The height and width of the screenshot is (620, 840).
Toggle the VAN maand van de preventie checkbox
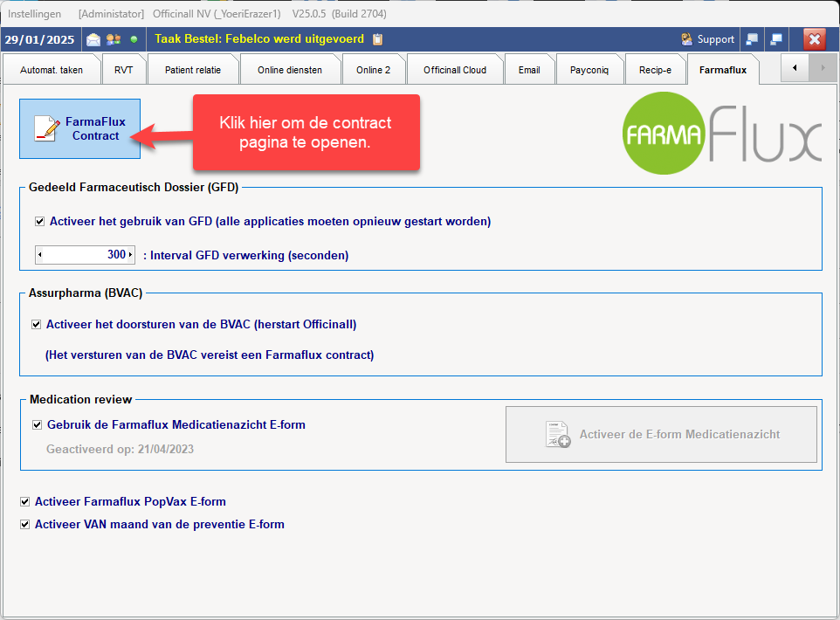pos(25,525)
